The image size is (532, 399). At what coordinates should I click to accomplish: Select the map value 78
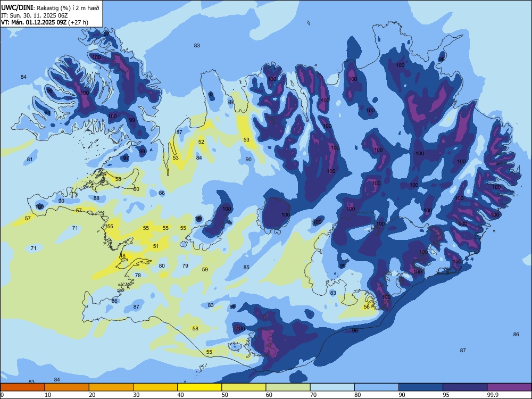pos(138,275)
